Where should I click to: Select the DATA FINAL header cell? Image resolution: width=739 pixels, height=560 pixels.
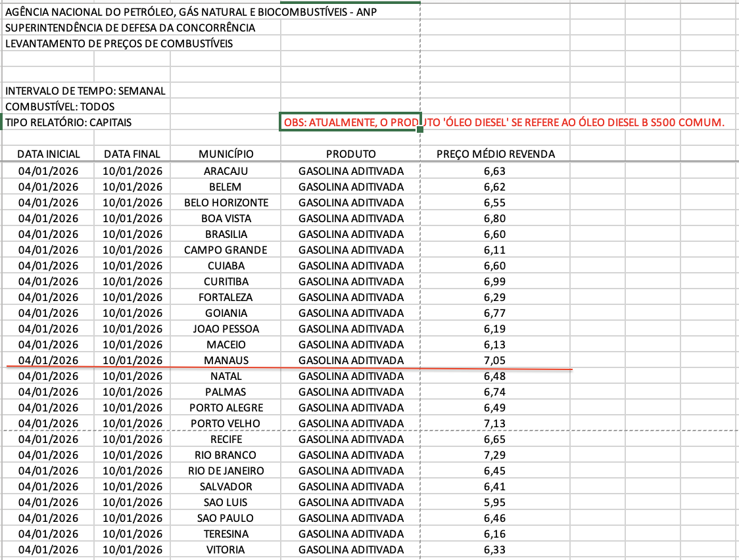tap(132, 154)
